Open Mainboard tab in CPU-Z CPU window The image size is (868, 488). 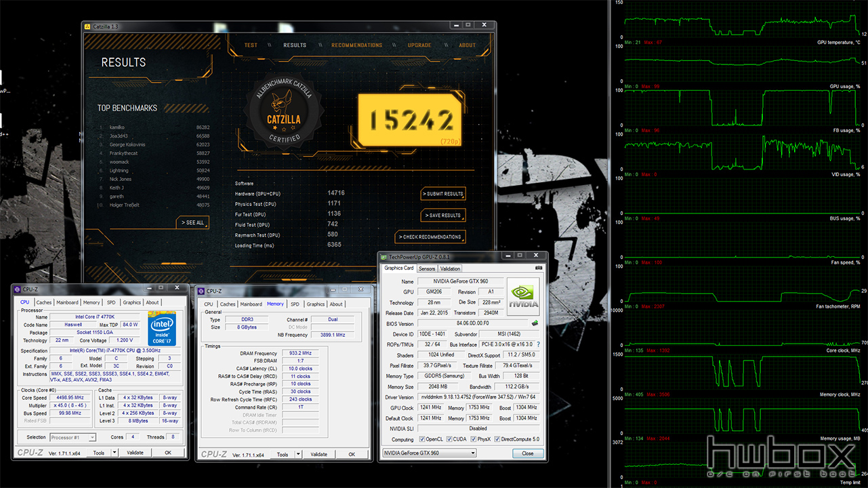(67, 302)
